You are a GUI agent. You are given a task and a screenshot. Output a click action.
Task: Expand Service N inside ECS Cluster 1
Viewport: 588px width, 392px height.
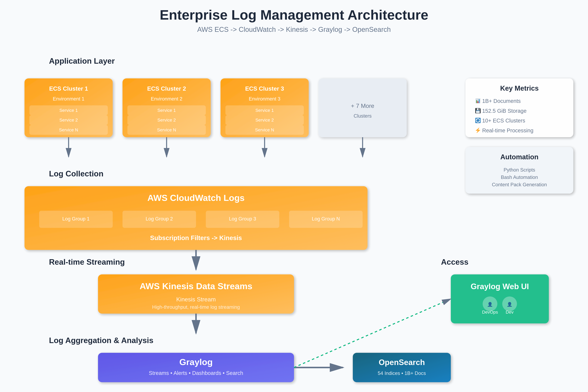(68, 130)
